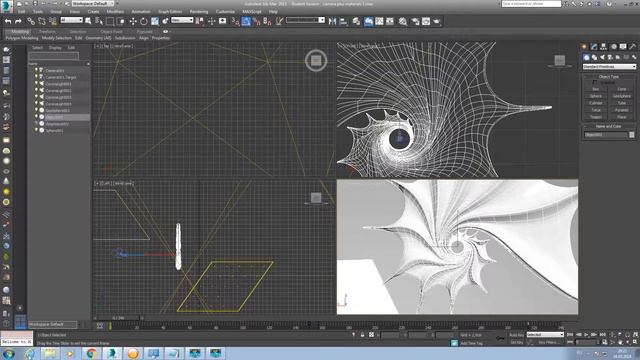
Task: Click the Align tool icon
Action: point(343,21)
